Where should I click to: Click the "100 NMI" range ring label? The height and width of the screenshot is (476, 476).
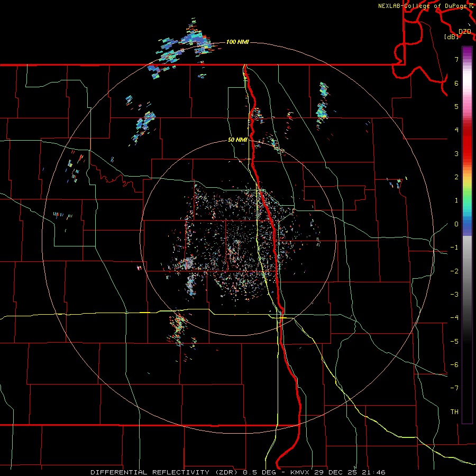(237, 42)
